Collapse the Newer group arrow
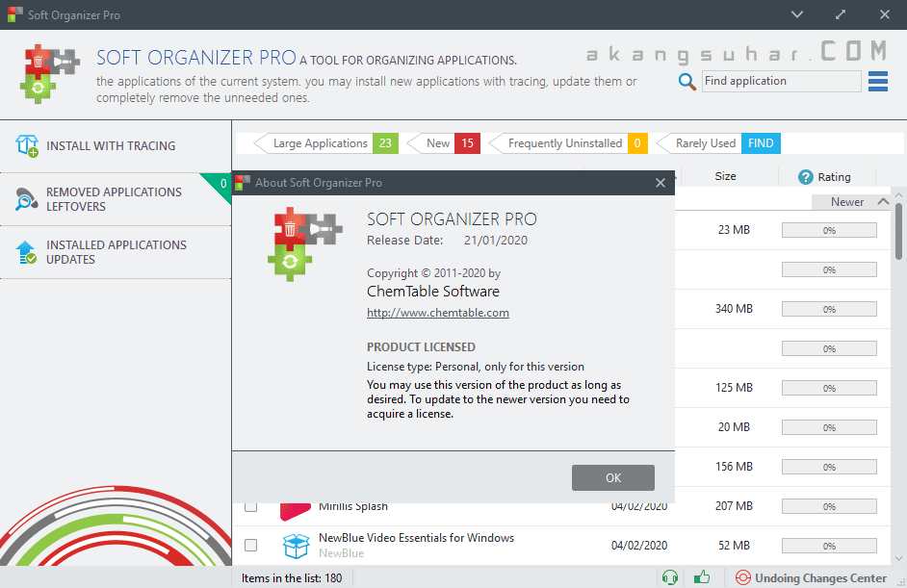The width and height of the screenshot is (907, 588). 883,202
